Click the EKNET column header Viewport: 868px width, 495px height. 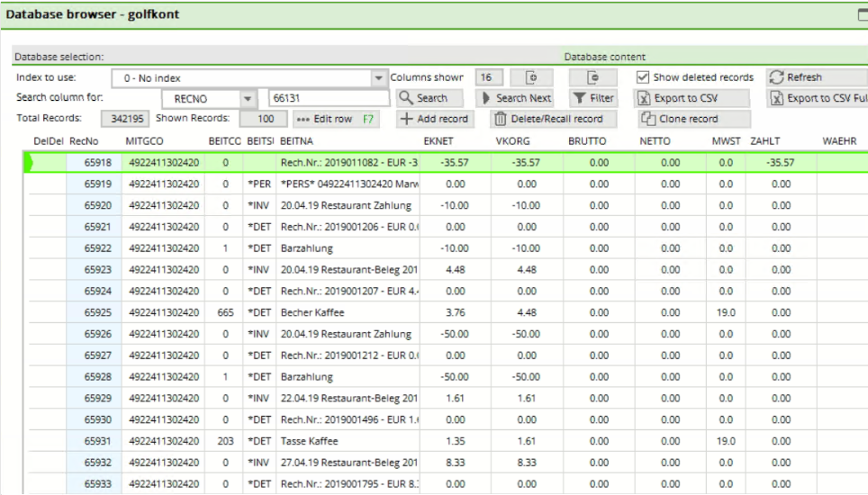(437, 141)
